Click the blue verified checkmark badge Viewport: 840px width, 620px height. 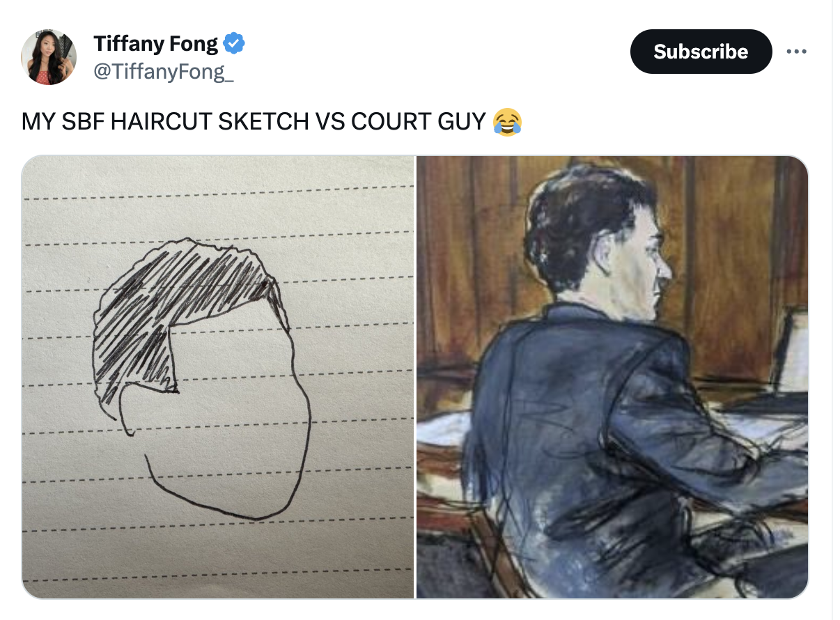tap(233, 44)
